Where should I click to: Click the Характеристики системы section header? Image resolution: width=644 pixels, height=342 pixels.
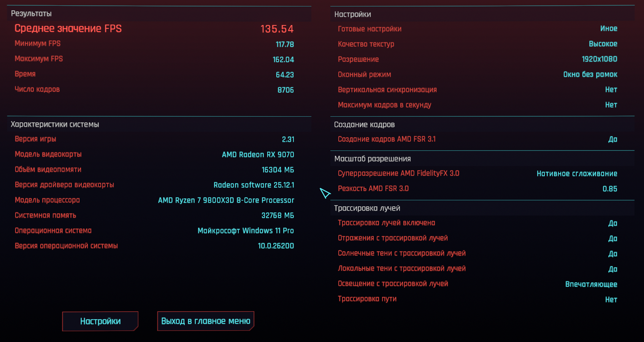(55, 124)
